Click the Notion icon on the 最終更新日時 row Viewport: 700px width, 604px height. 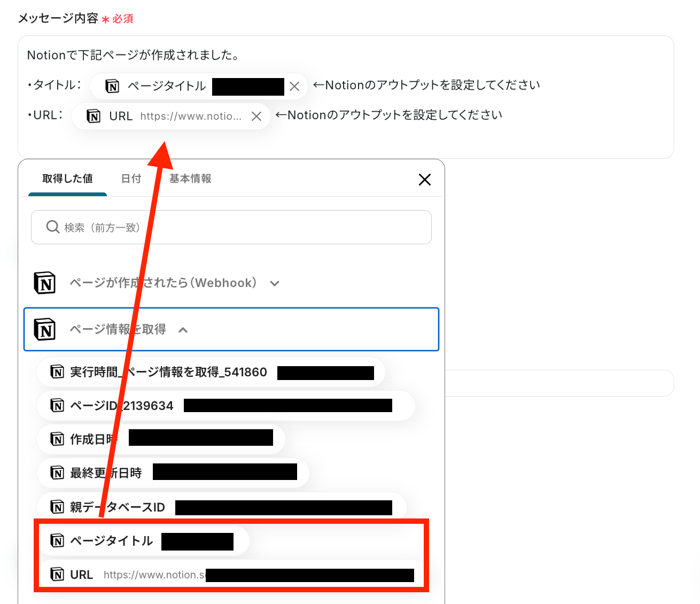tap(57, 473)
